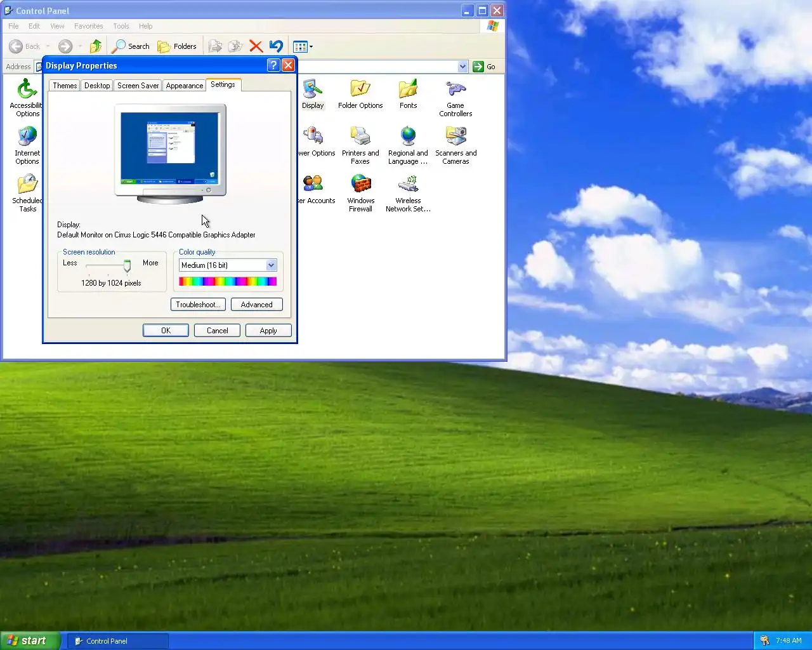Switch to the Screen Saver tab
This screenshot has width=812, height=650.
[x=138, y=86]
